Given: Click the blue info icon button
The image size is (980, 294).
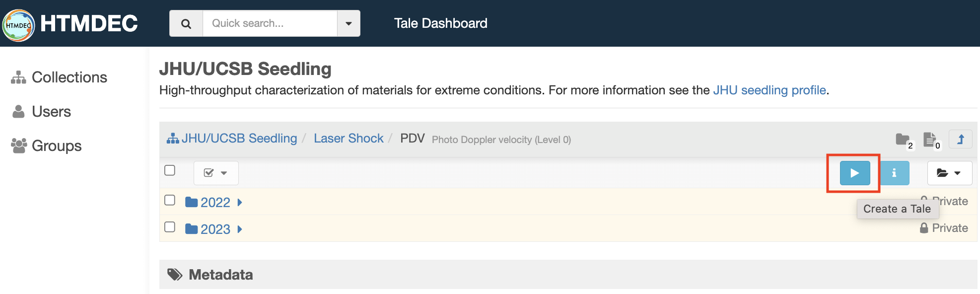Looking at the screenshot, I should point(894,173).
